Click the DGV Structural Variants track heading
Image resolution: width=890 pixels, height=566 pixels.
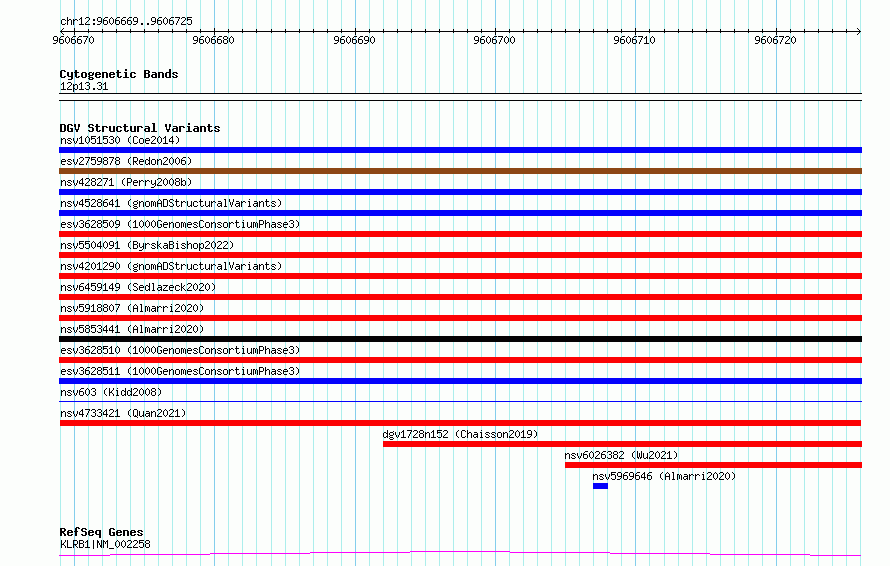click(x=140, y=128)
